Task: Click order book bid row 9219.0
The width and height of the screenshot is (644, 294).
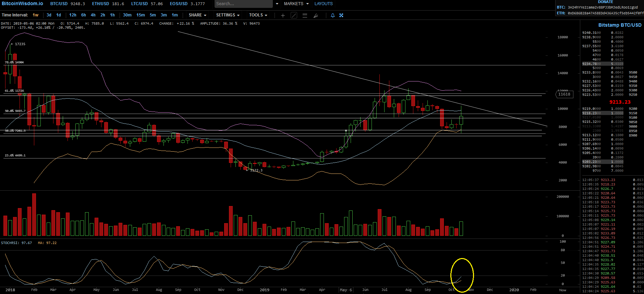Action: 603,109
